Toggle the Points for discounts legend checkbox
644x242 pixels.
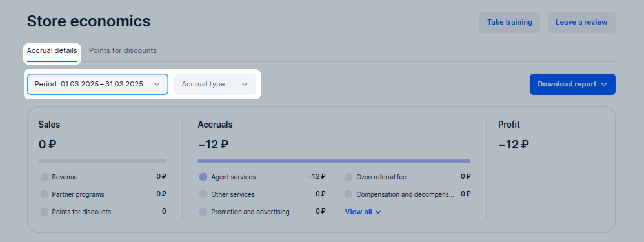[45, 212]
